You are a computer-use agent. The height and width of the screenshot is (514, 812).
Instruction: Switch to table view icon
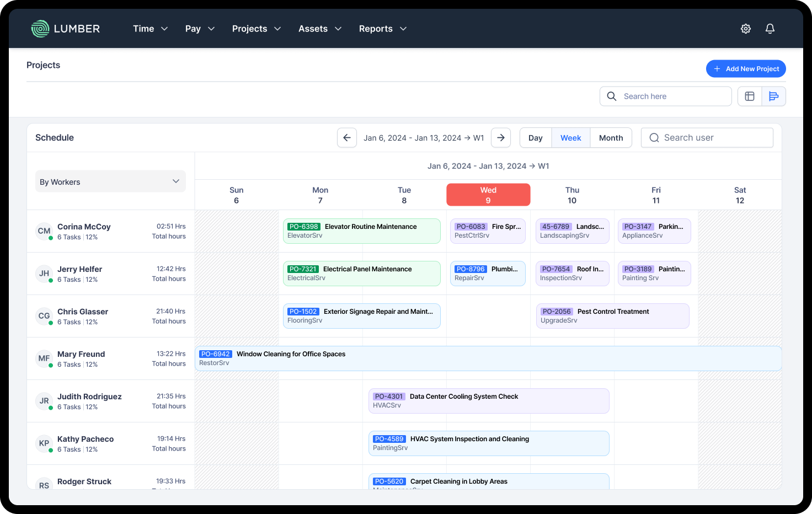point(750,97)
